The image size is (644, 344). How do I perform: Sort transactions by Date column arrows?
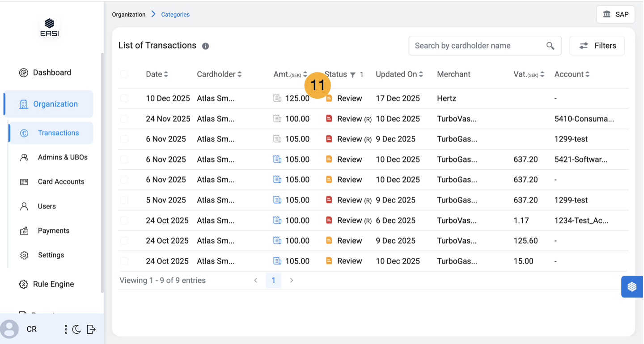pos(166,75)
